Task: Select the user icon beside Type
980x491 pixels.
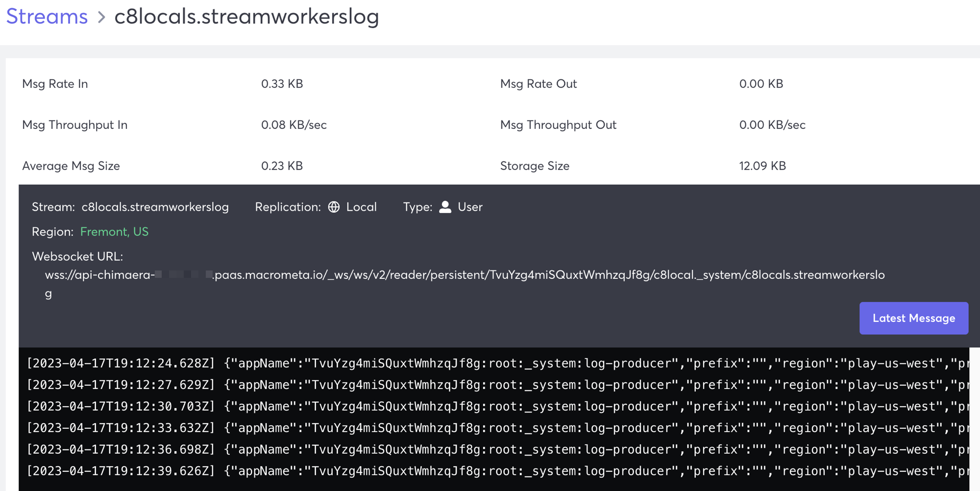Action: 445,207
